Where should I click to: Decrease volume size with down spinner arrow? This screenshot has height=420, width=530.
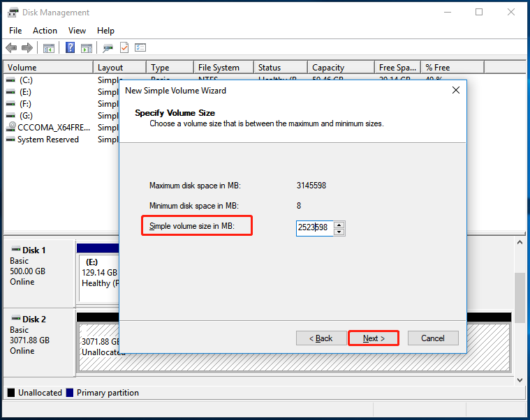tap(339, 232)
